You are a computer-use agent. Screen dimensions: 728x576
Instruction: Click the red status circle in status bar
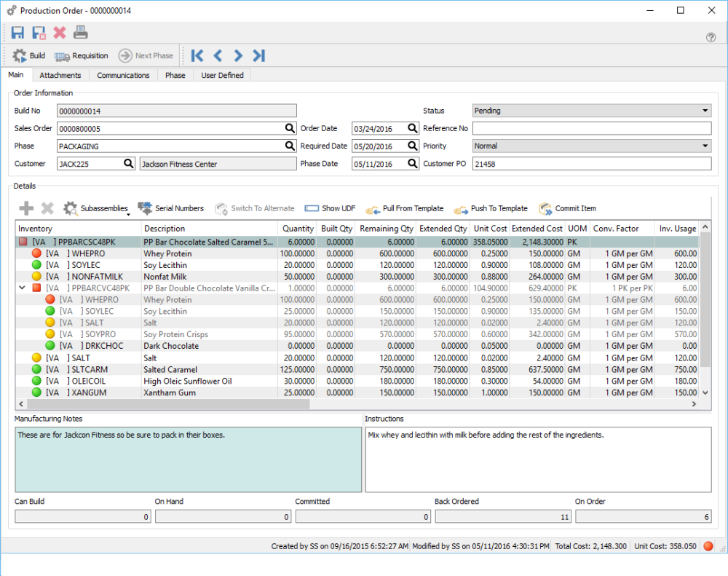(x=708, y=546)
